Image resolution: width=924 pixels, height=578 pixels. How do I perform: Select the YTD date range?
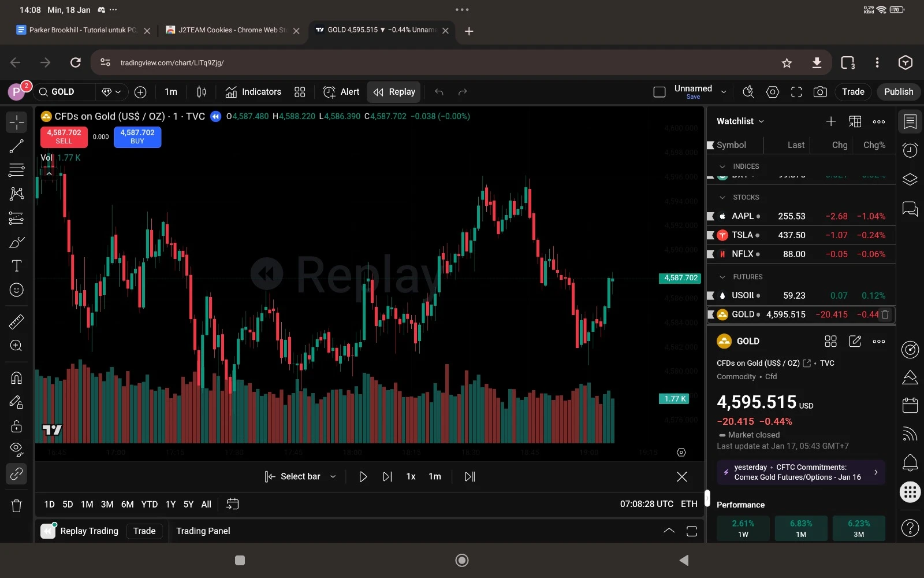click(x=150, y=505)
